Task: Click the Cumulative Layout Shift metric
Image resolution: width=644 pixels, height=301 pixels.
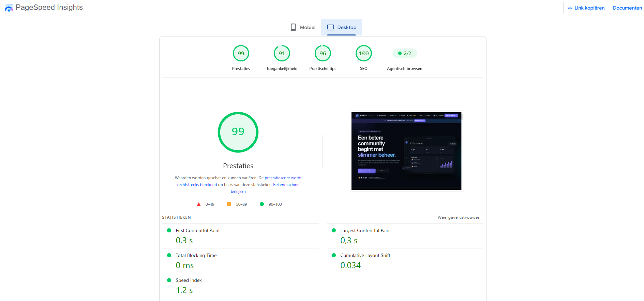Action: click(405, 261)
